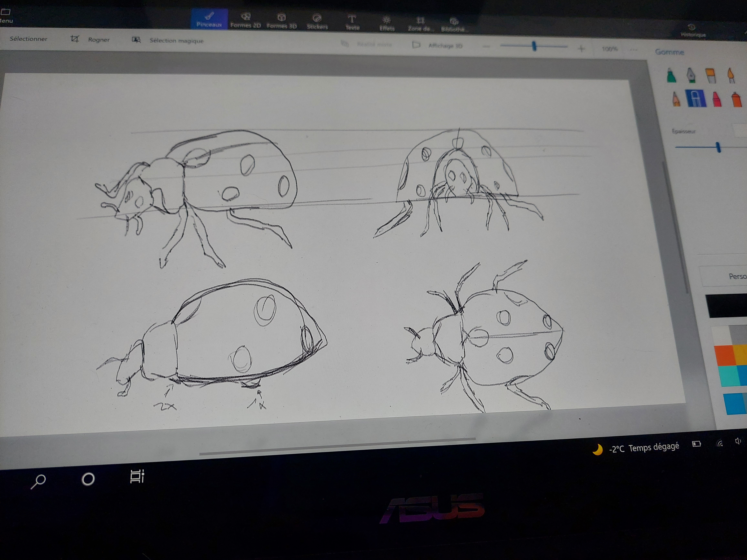Screen dimensions: 747x560
Task: Open the Menu expander
Action: 6,16
